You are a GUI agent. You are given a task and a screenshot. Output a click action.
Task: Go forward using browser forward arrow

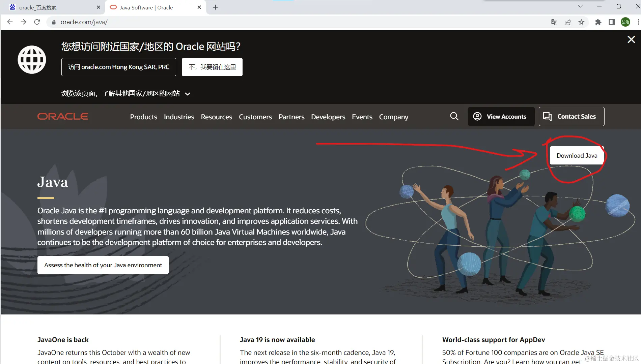coord(23,22)
